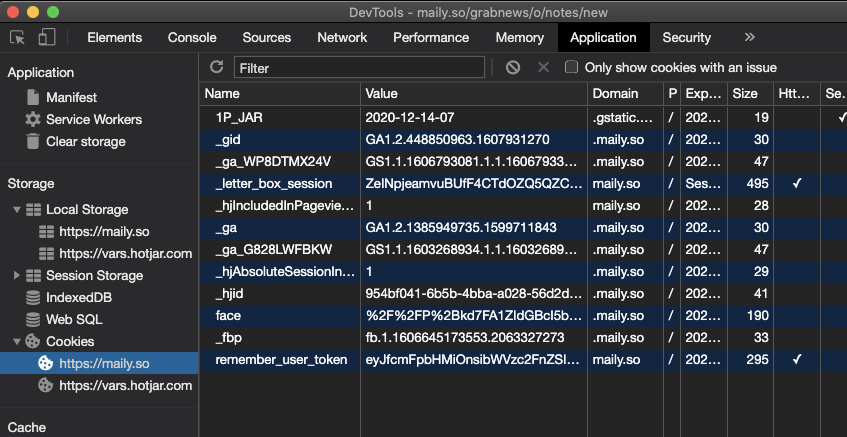
Task: Select the remember_user_token cookie
Action: [x=281, y=360]
